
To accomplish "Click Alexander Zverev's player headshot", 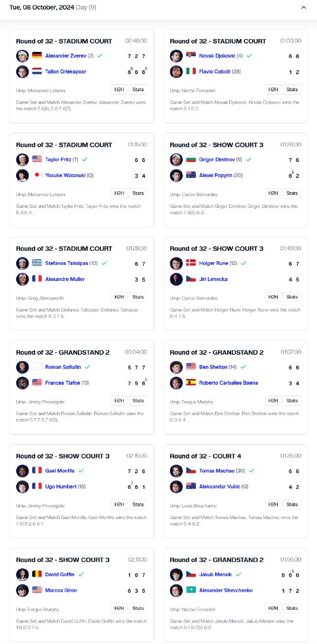I will 22,56.
